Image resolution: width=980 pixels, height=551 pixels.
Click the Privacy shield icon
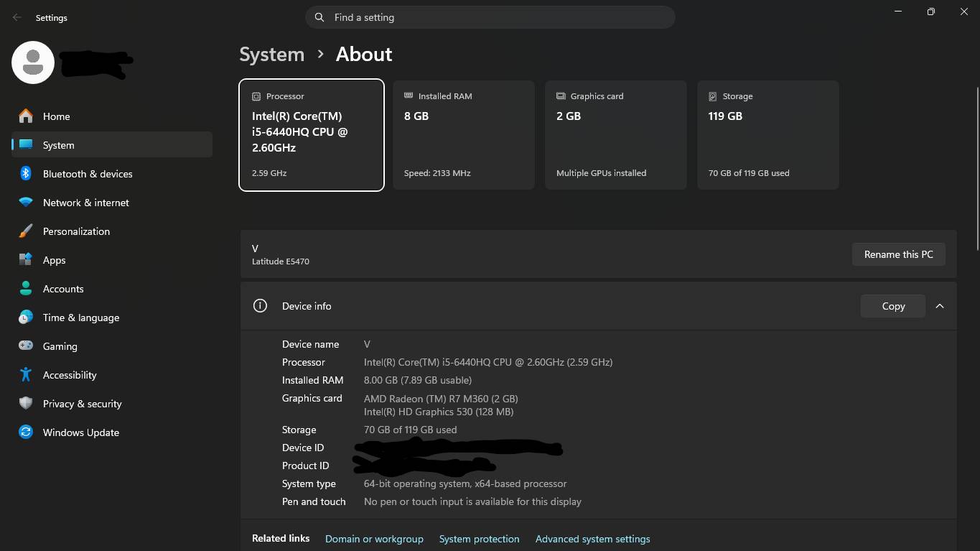(26, 403)
